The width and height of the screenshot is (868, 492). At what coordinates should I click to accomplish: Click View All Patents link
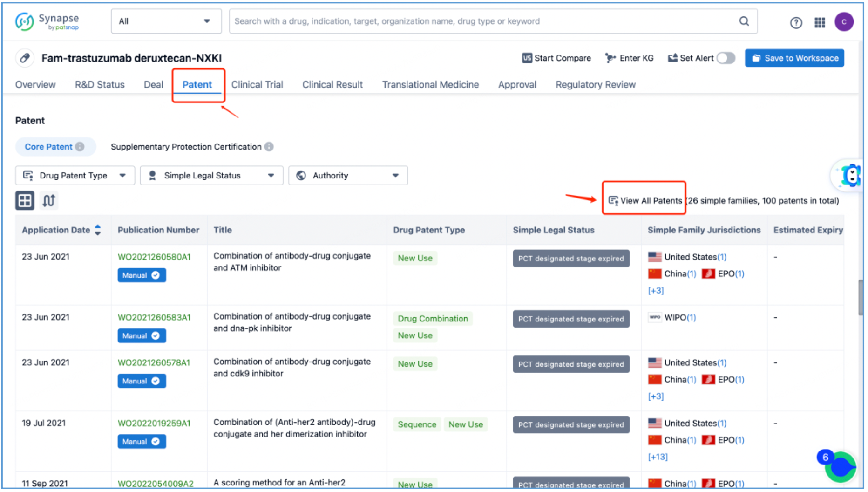645,201
